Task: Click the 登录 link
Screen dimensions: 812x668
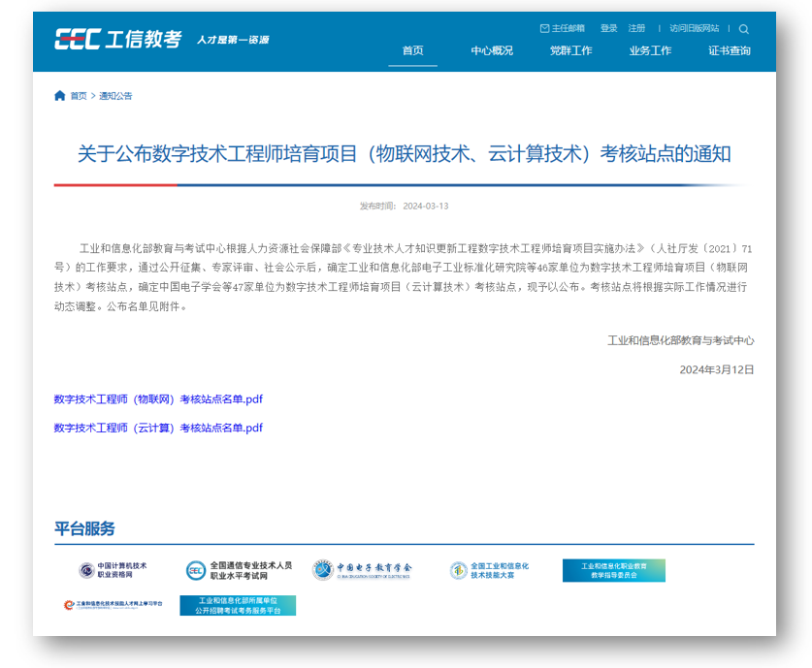Action: pyautogui.click(x=606, y=28)
